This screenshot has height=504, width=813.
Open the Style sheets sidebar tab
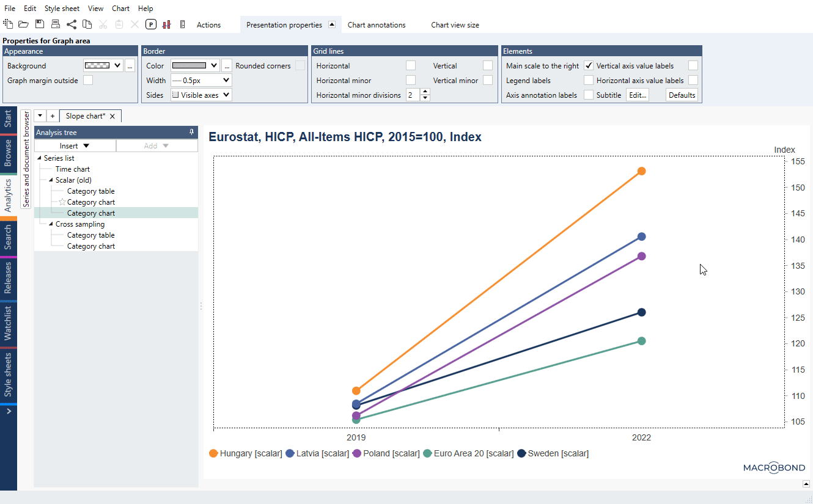pos(8,374)
